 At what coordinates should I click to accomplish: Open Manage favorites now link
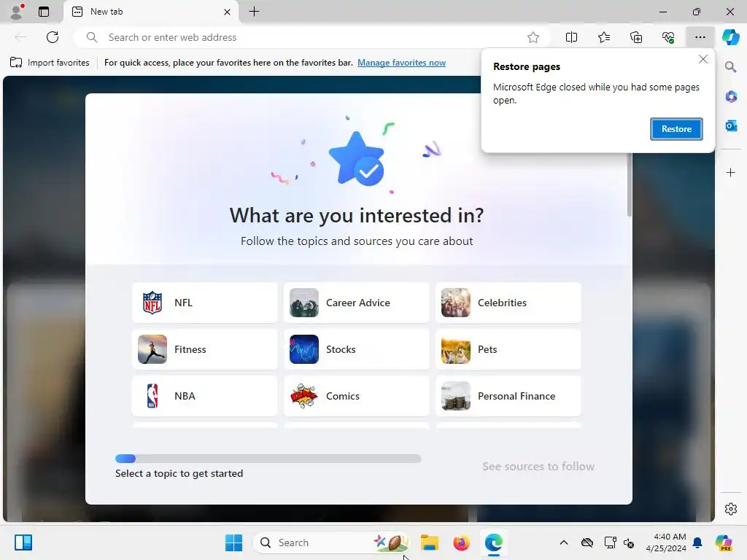[402, 63]
